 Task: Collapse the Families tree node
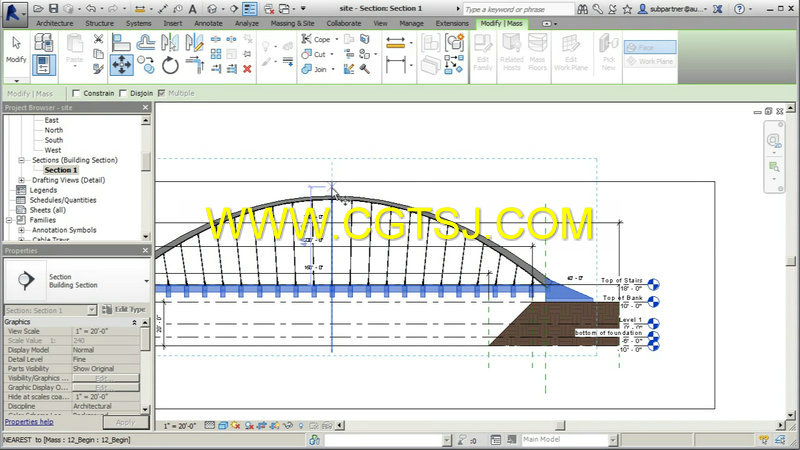click(9, 220)
